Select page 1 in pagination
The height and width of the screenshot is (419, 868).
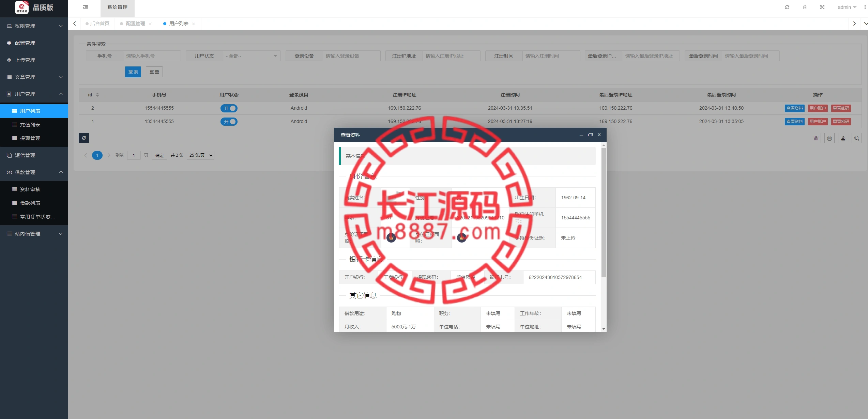97,155
